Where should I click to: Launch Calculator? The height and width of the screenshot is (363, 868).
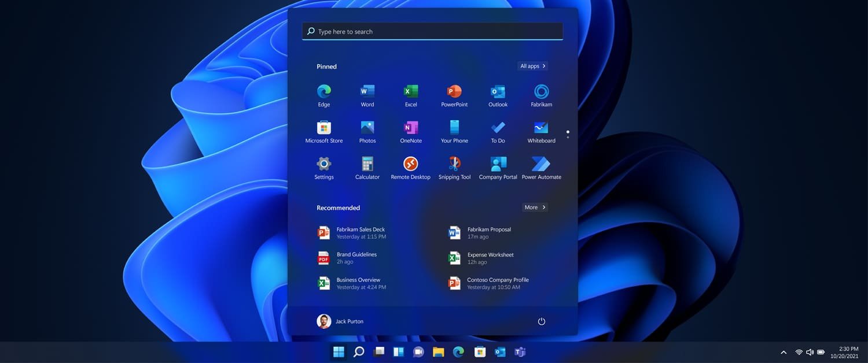(x=367, y=168)
